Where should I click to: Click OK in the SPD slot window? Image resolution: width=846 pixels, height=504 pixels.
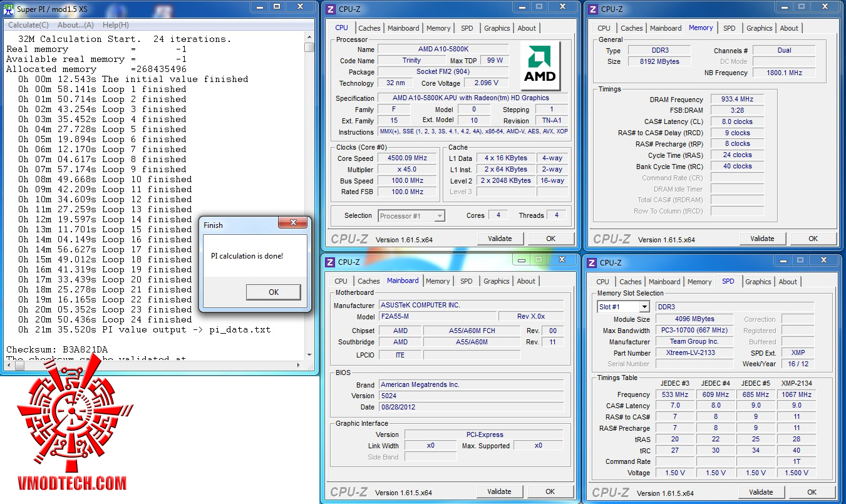[812, 492]
